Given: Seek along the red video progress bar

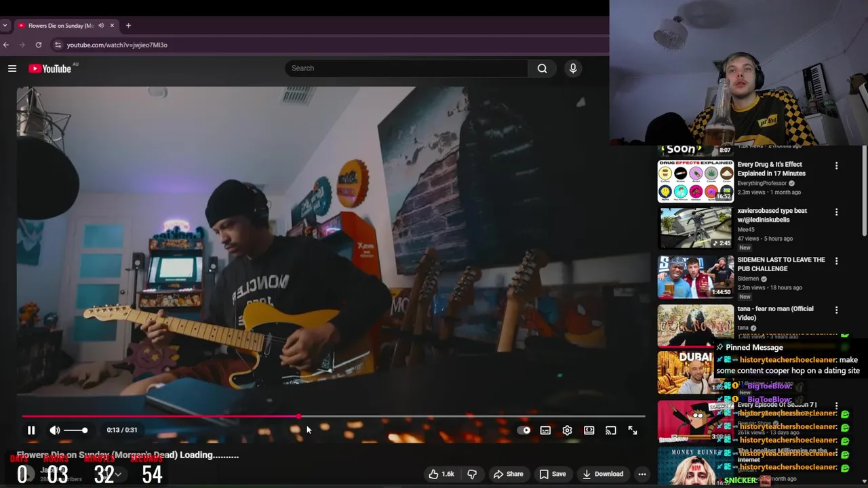Looking at the screenshot, I should 332,416.
